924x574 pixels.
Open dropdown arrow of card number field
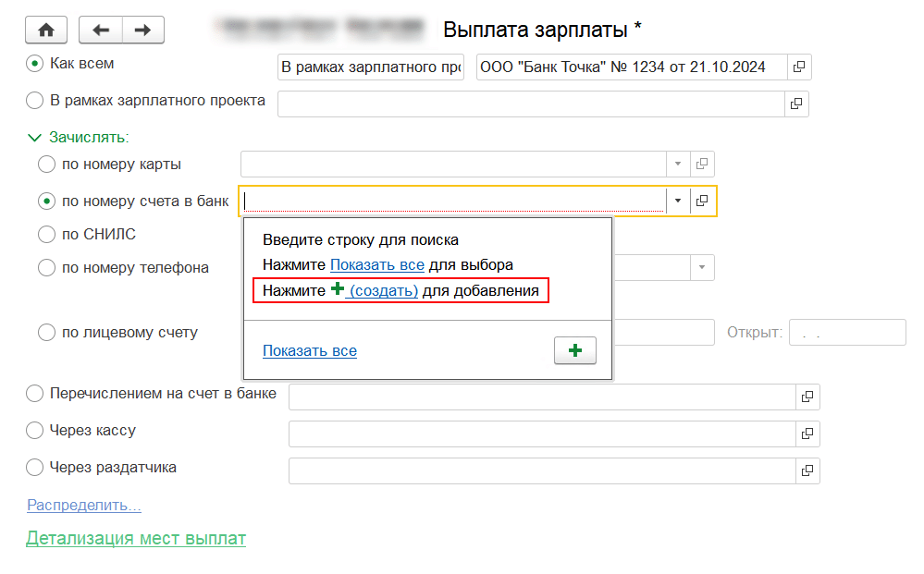click(677, 164)
